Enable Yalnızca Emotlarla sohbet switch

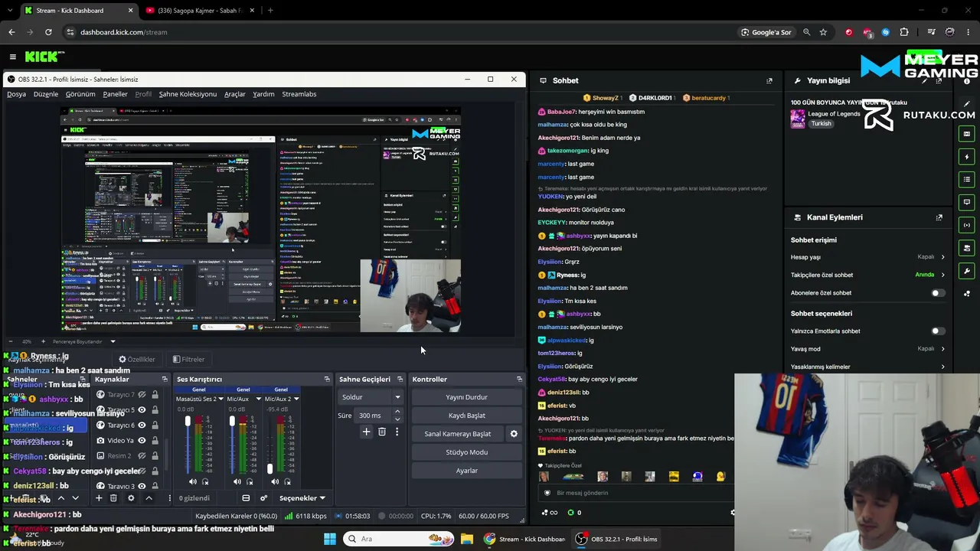coord(937,331)
